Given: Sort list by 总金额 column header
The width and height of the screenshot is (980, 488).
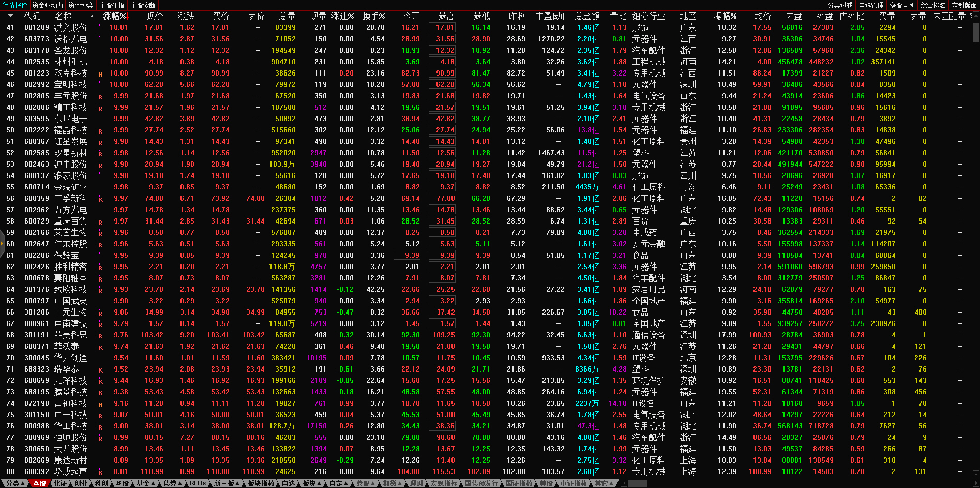Looking at the screenshot, I should click(x=587, y=17).
